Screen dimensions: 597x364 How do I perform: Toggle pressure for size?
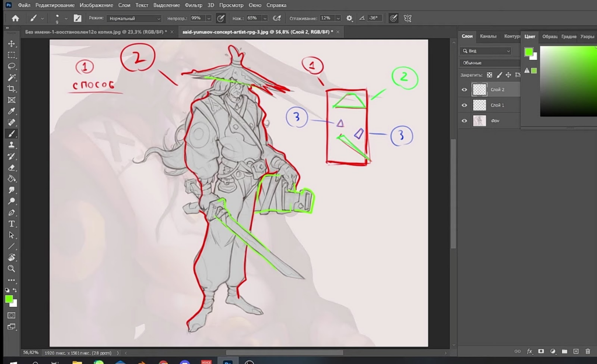[394, 18]
